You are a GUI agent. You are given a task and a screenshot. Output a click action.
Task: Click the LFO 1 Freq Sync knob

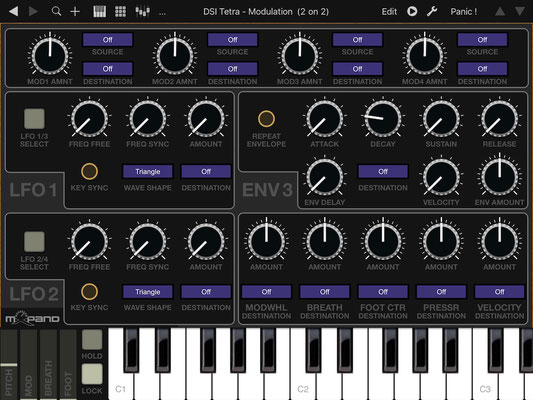148,119
